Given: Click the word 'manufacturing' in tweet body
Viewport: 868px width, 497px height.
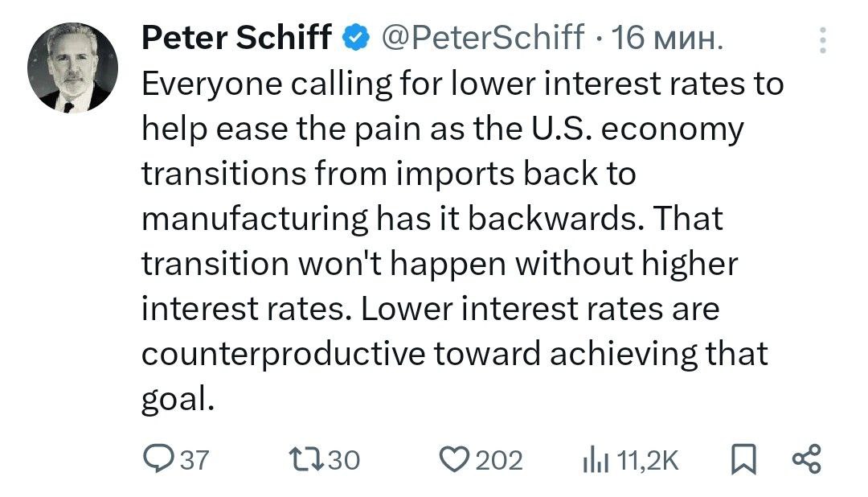Looking at the screenshot, I should (x=255, y=219).
